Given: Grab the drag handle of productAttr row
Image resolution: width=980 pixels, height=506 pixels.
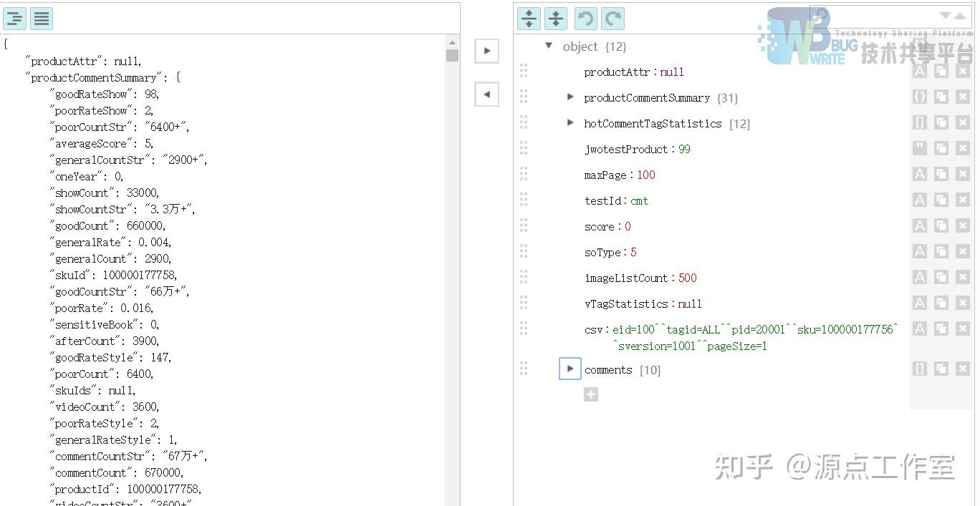Looking at the screenshot, I should (x=524, y=71).
